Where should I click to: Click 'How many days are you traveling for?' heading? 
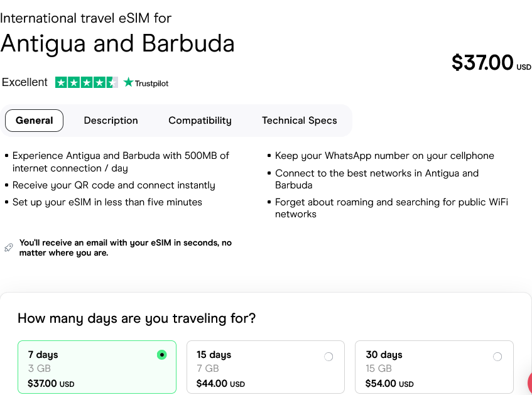coord(136,318)
